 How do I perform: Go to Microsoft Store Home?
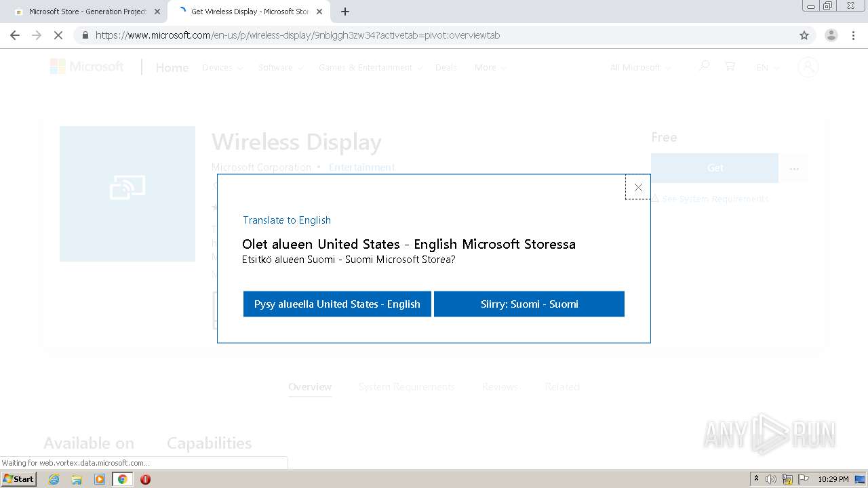point(172,68)
